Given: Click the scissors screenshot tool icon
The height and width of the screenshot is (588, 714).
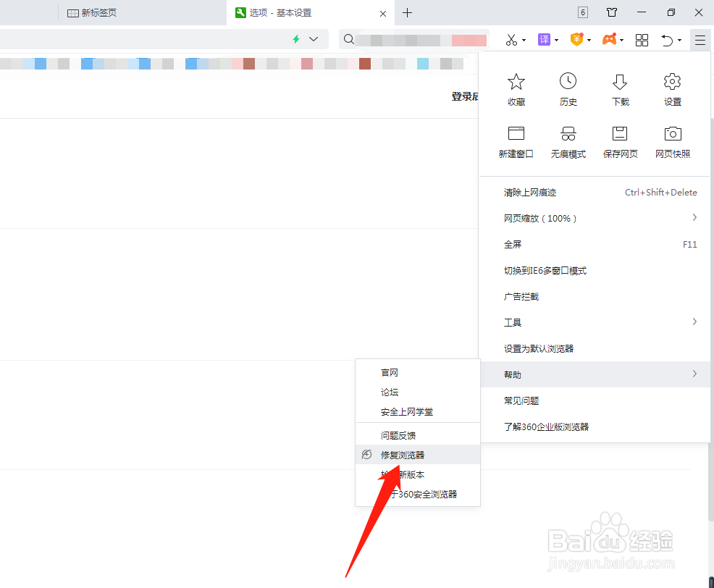Looking at the screenshot, I should pos(511,40).
